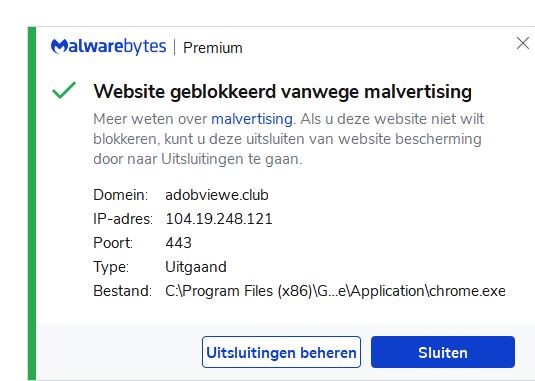Image resolution: width=535 pixels, height=381 pixels.
Task: Click the Bestand label
Action: (122, 291)
